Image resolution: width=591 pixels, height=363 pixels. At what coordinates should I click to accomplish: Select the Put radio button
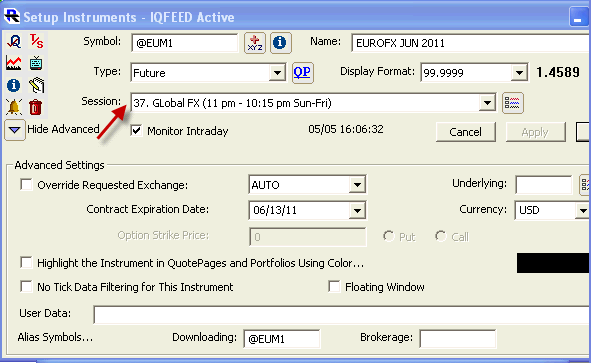click(x=388, y=236)
